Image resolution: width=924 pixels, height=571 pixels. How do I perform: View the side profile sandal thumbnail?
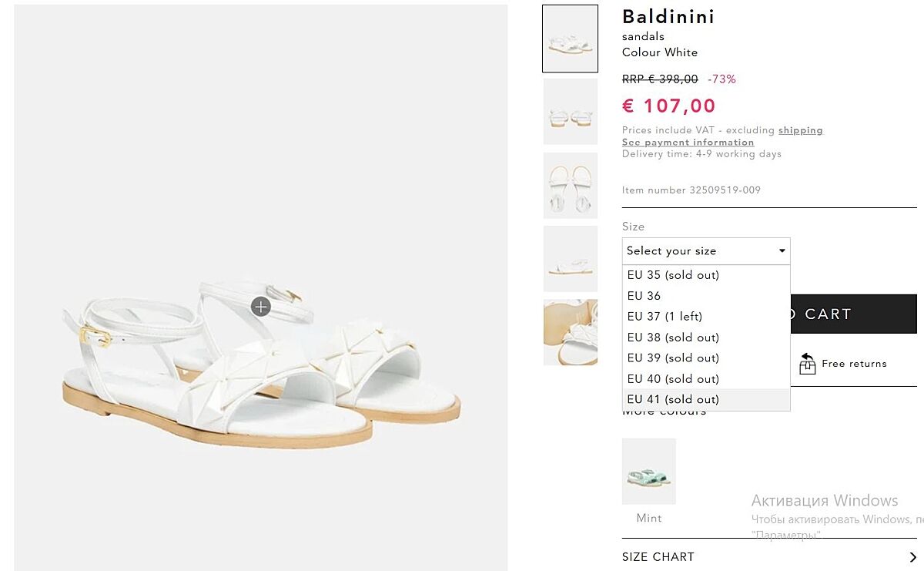(x=570, y=259)
